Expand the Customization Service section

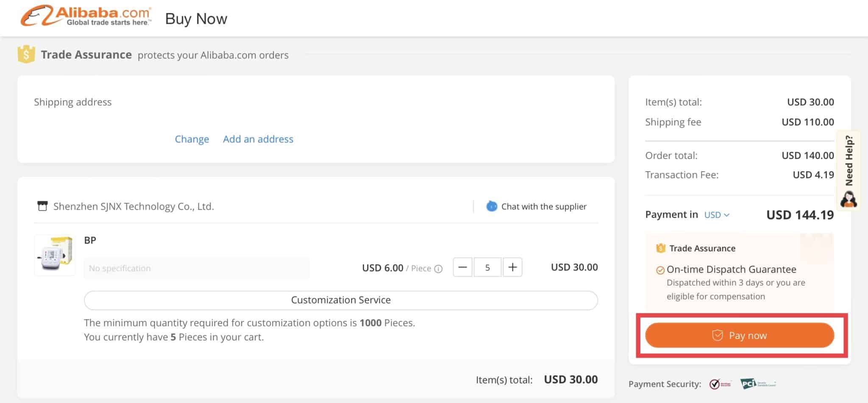point(341,300)
